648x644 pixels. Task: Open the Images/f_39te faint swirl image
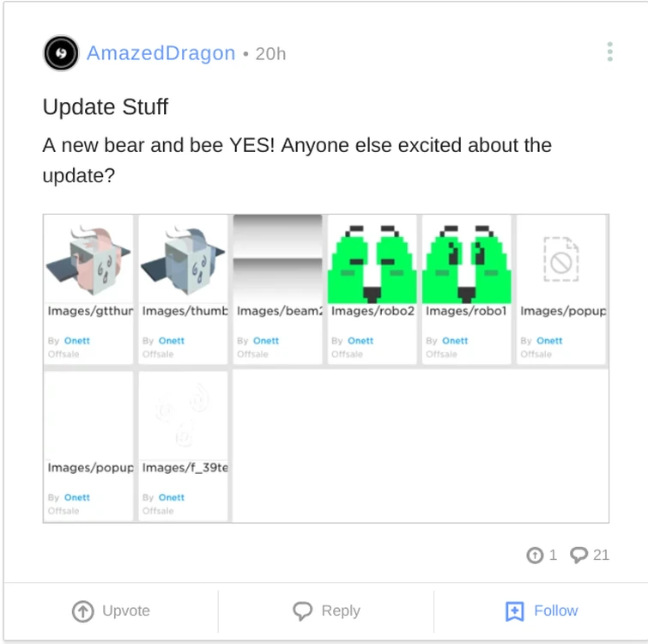pos(183,416)
